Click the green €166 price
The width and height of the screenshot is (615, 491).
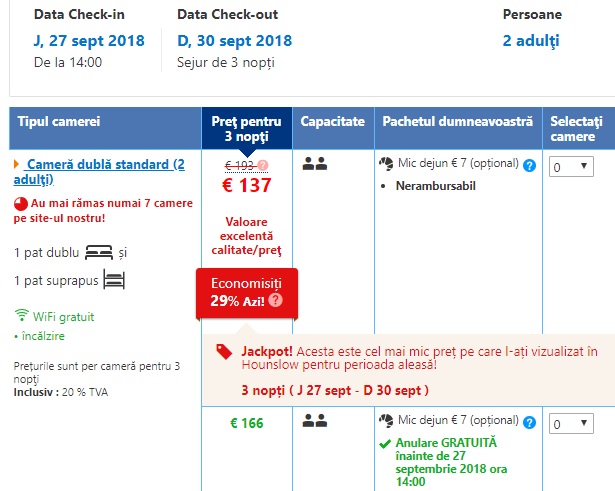pos(246,424)
